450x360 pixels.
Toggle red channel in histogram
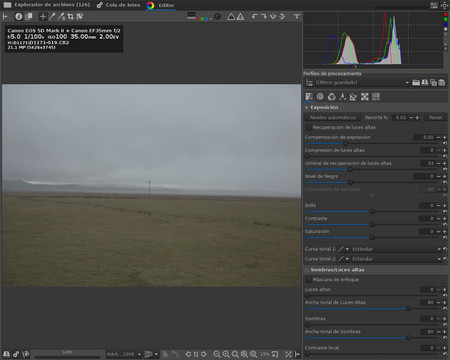click(446, 15)
